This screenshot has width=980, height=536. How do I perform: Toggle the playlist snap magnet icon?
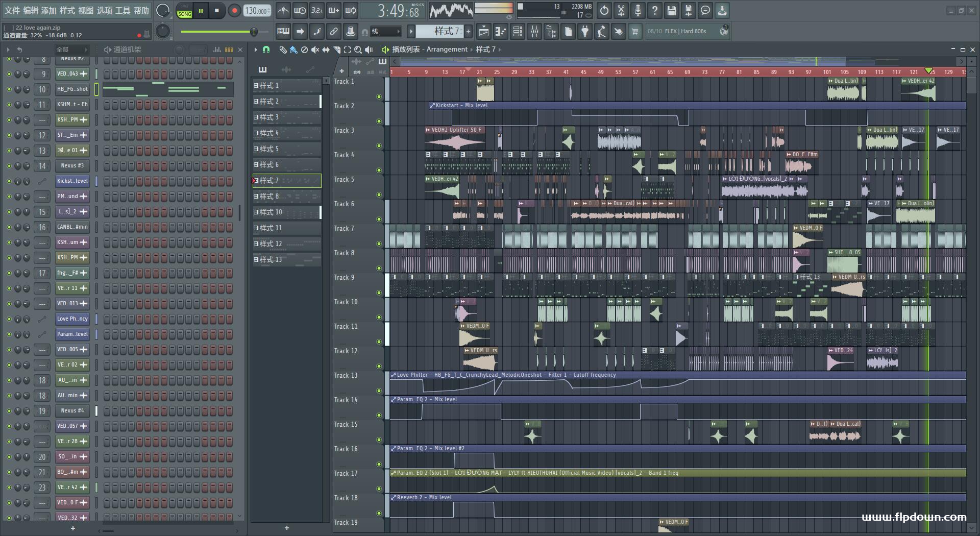[266, 50]
